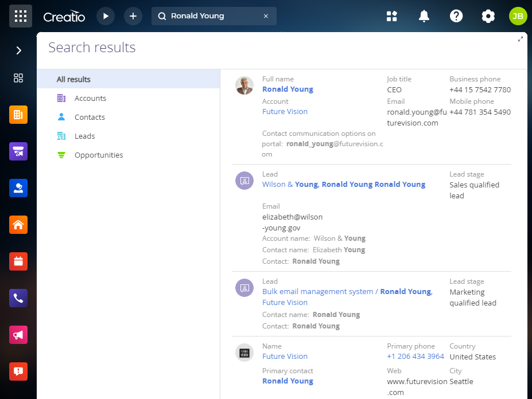Click the Marketing qualified lead stage
Screen dimensions: 532x399
[x=473, y=298]
